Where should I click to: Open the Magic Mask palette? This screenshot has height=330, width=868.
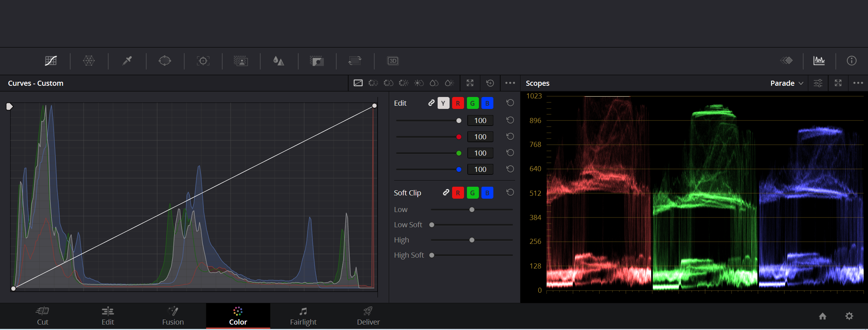[241, 61]
